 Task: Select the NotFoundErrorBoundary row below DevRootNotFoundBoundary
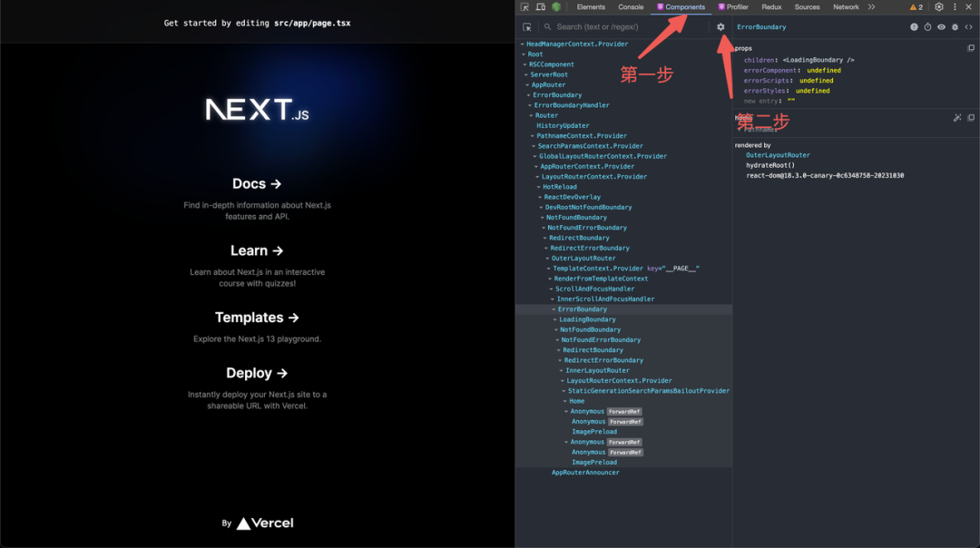click(x=623, y=228)
